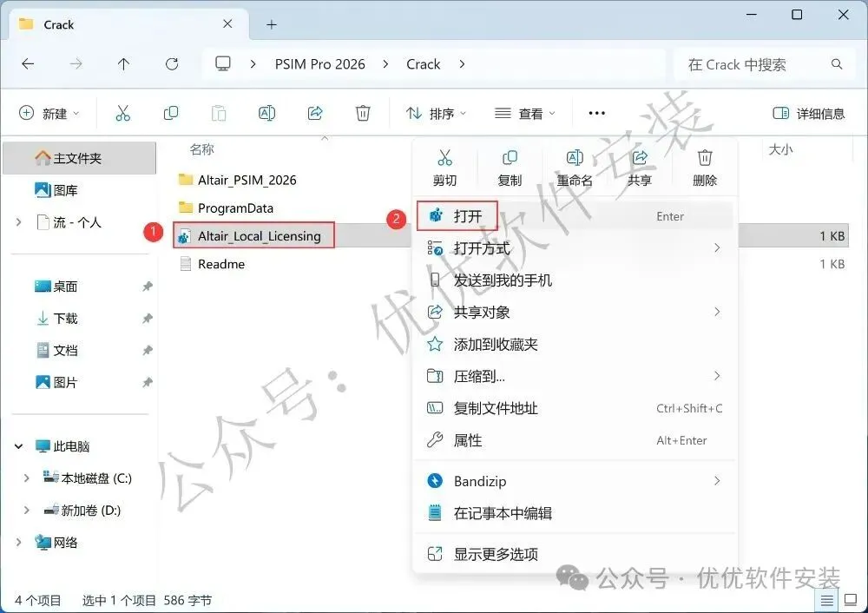
Task: Click the search magnifier icon
Action: (837, 64)
